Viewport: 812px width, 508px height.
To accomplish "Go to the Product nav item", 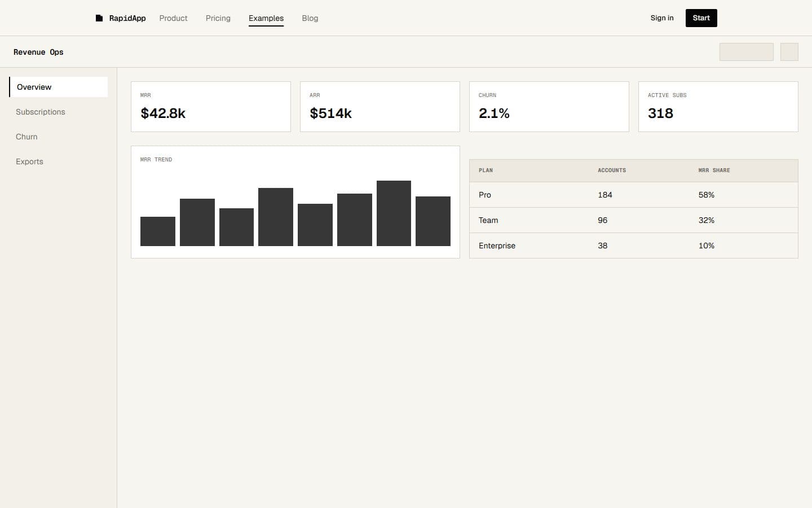I will coord(173,18).
